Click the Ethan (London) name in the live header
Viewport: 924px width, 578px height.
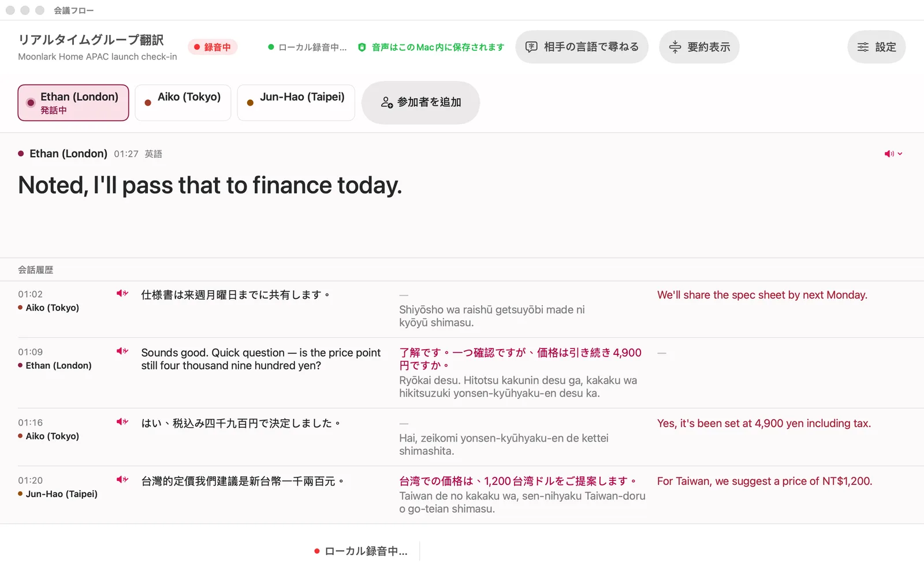tap(68, 154)
